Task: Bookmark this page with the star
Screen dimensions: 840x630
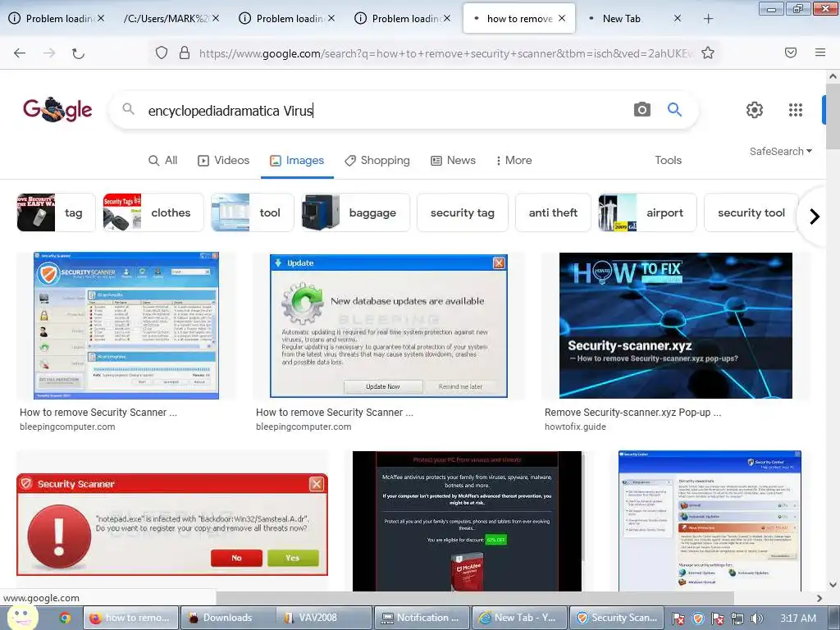Action: pyautogui.click(x=708, y=52)
